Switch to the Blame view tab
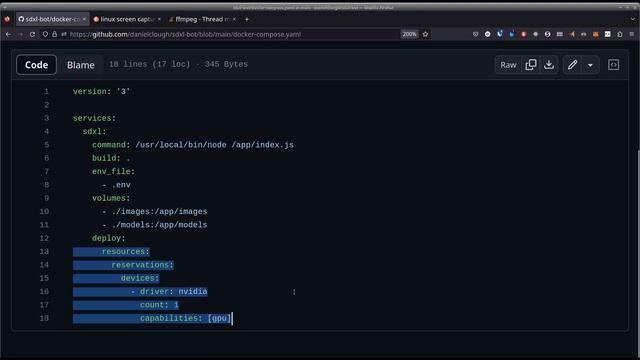 point(80,65)
